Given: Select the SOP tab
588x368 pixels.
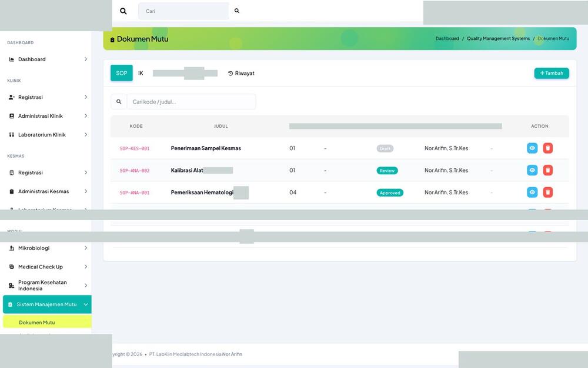Looking at the screenshot, I should [122, 73].
